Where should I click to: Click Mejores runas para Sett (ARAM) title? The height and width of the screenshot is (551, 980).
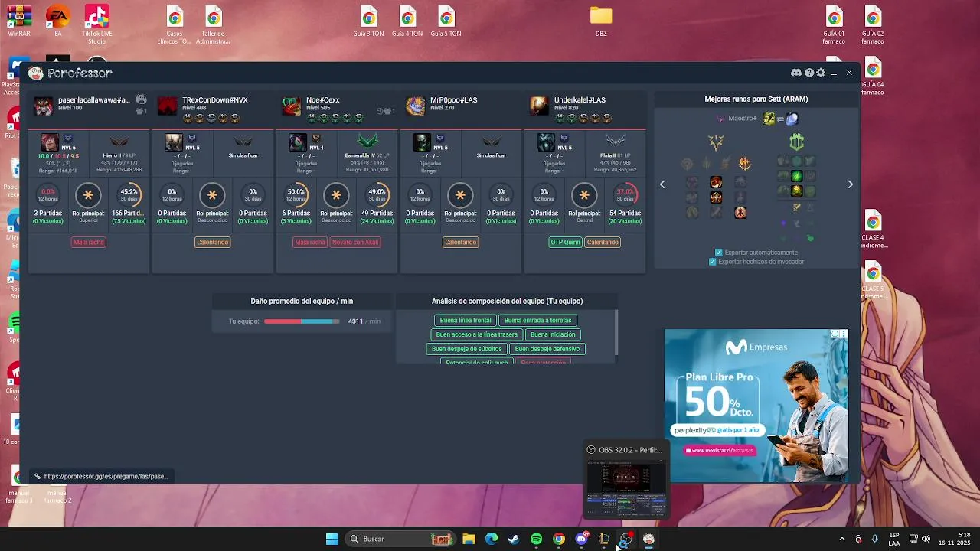click(756, 99)
